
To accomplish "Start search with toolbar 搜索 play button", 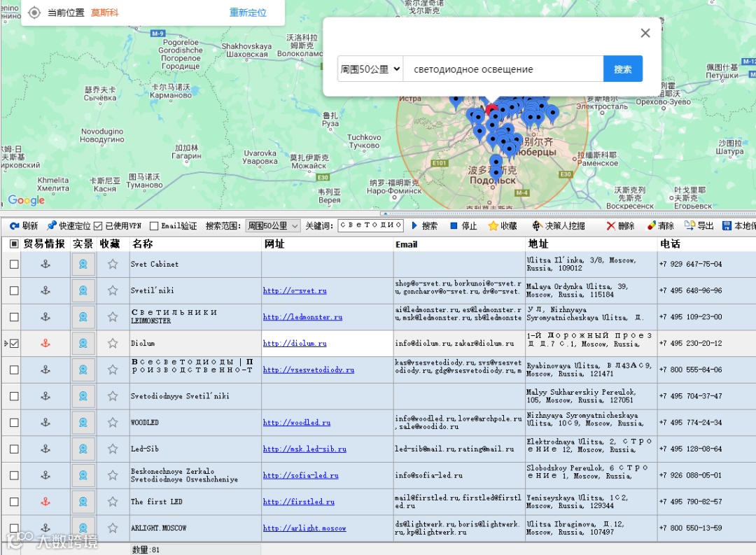I will click(x=424, y=225).
